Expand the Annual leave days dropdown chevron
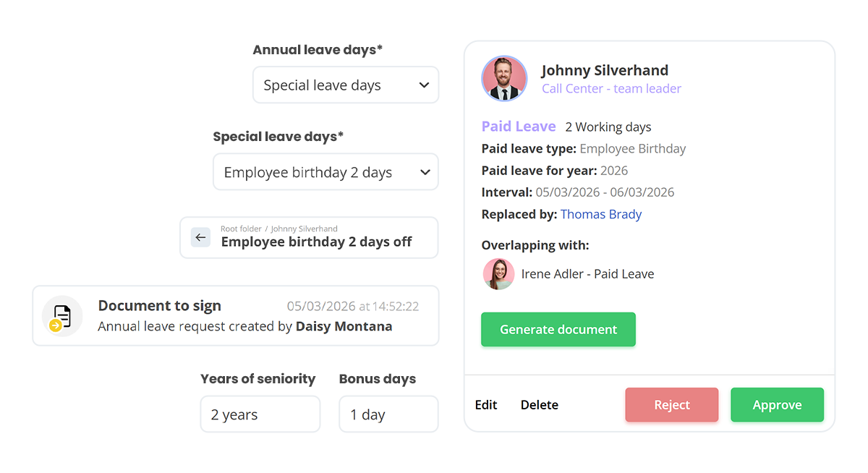 point(424,85)
